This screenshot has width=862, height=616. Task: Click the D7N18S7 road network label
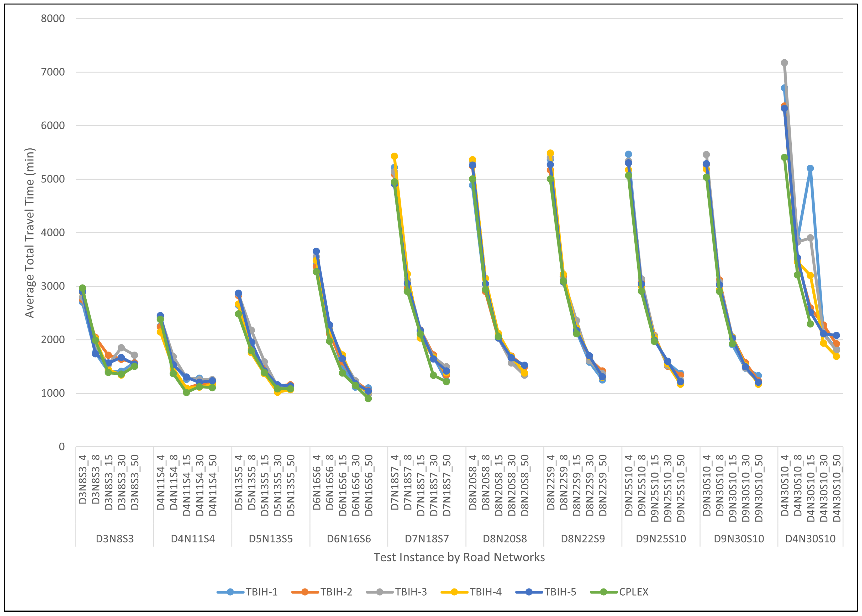(x=427, y=539)
